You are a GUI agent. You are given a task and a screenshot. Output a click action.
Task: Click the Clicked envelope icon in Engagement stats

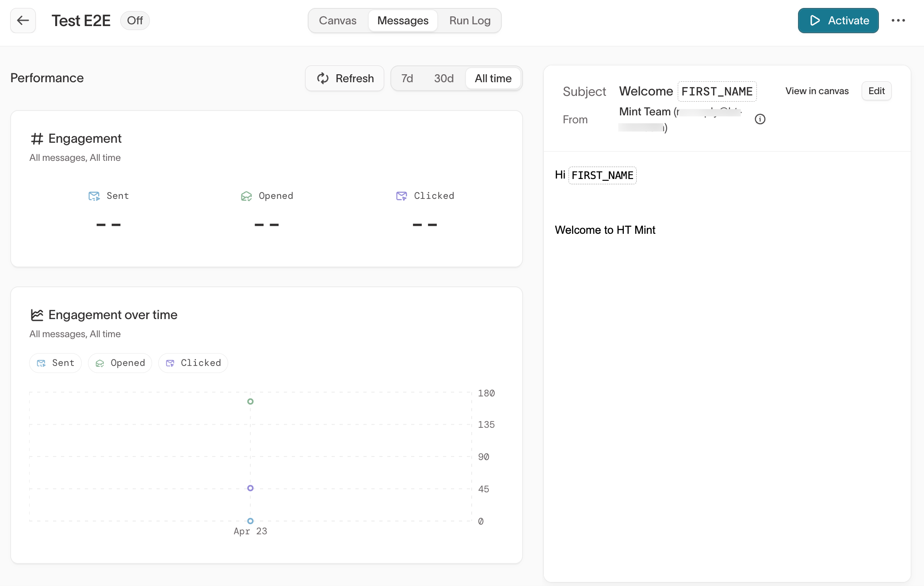coord(401,196)
